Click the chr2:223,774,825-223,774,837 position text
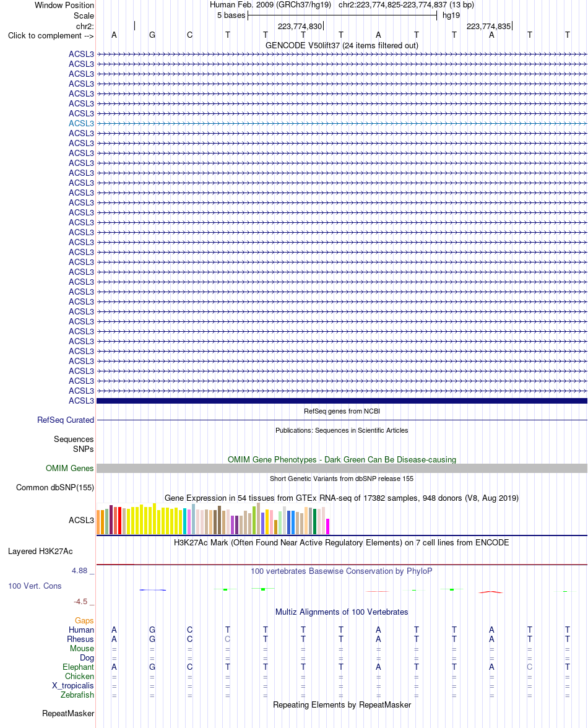The height and width of the screenshot is (728, 588). (406, 5)
